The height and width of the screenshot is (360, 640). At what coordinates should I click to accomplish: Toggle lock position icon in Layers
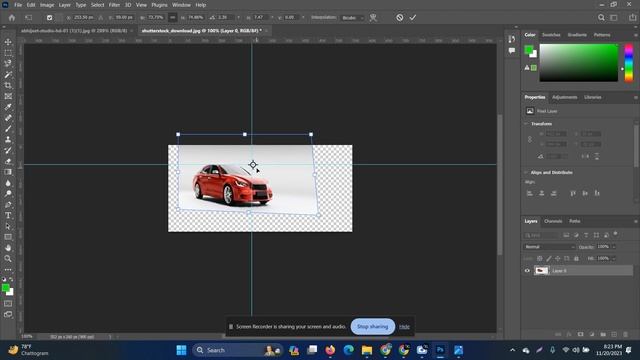pyautogui.click(x=558, y=258)
